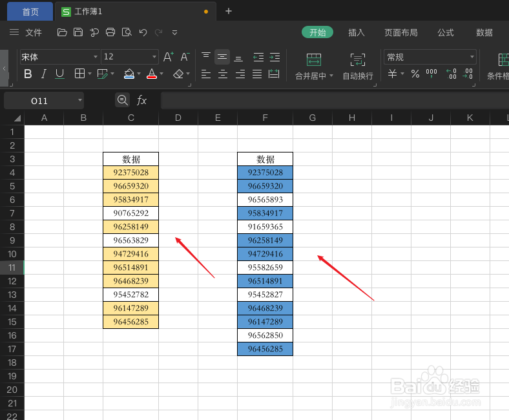Apply percent style format

[415, 74]
